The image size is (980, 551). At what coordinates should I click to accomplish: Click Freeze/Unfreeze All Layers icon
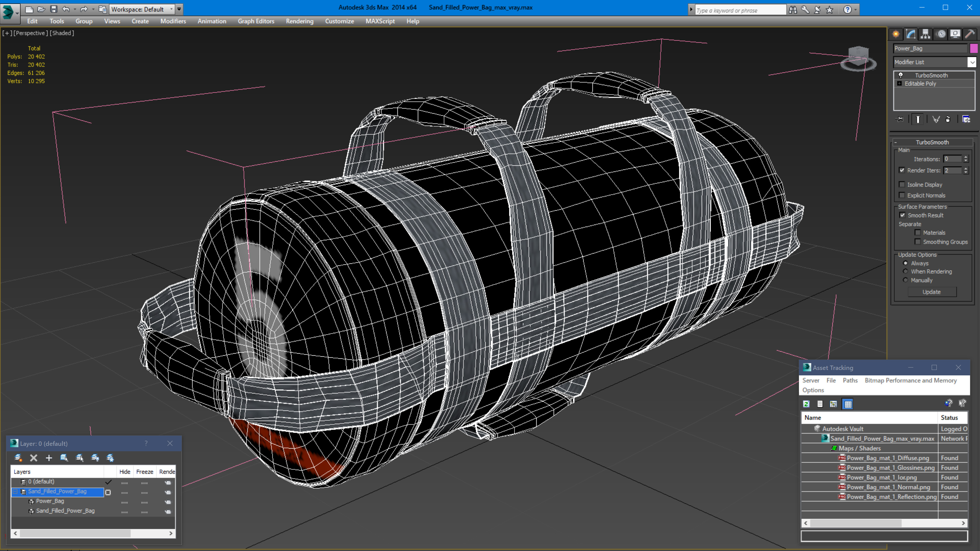(110, 458)
